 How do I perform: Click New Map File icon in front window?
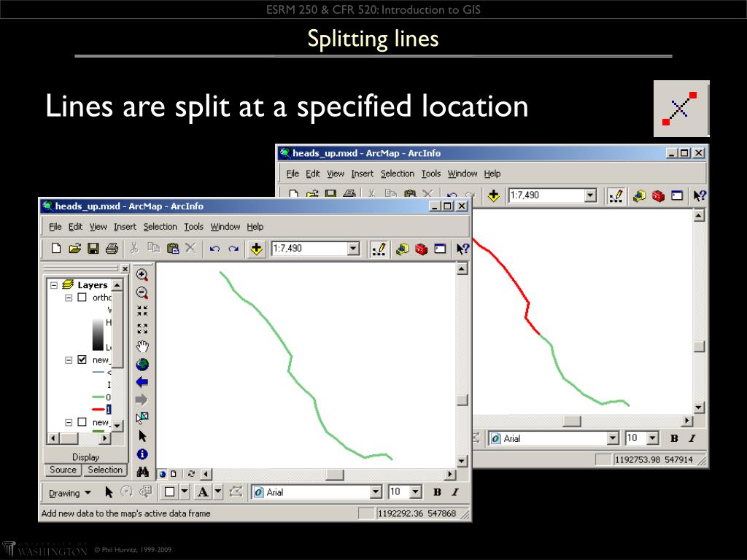(55, 248)
